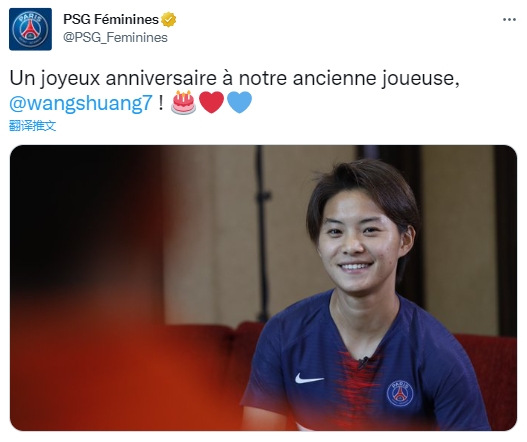Click the gold verified badge
This screenshot has height=442, width=527.
point(169,19)
